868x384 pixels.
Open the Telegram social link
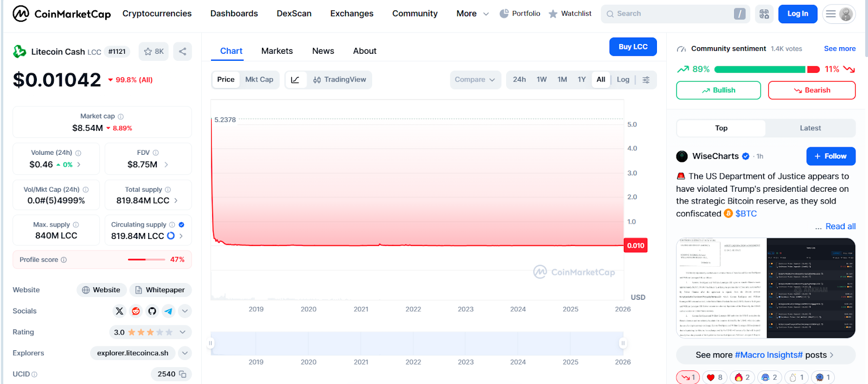168,311
